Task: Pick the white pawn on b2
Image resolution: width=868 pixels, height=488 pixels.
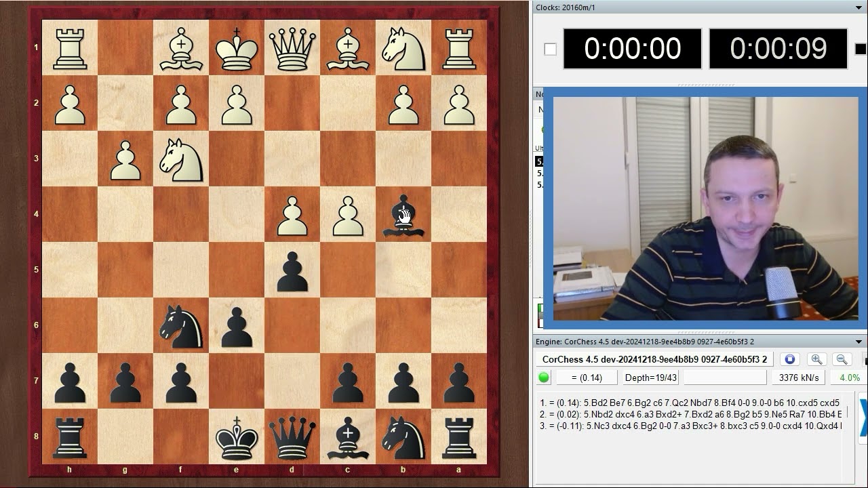Action: point(403,104)
